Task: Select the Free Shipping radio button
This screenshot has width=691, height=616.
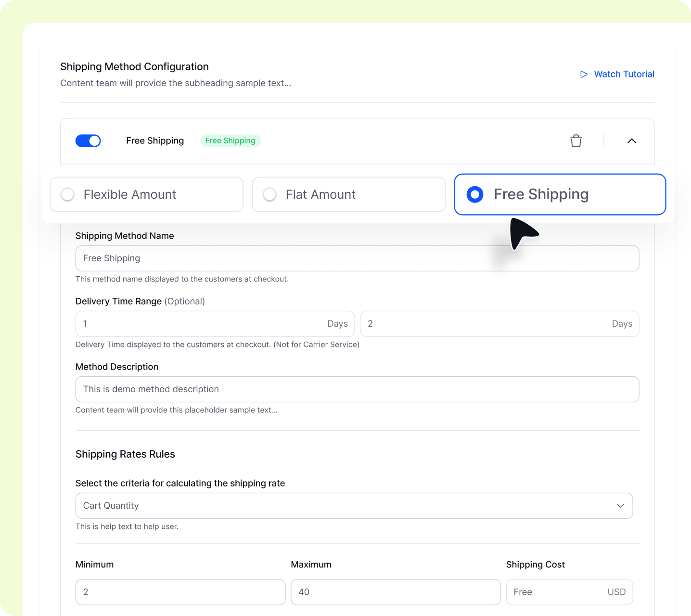Action: (x=475, y=194)
